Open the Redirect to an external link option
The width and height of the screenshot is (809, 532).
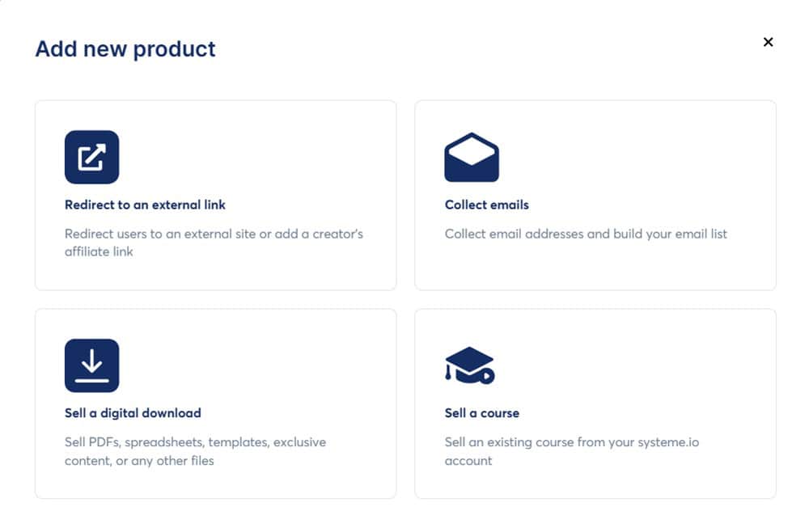click(x=214, y=194)
